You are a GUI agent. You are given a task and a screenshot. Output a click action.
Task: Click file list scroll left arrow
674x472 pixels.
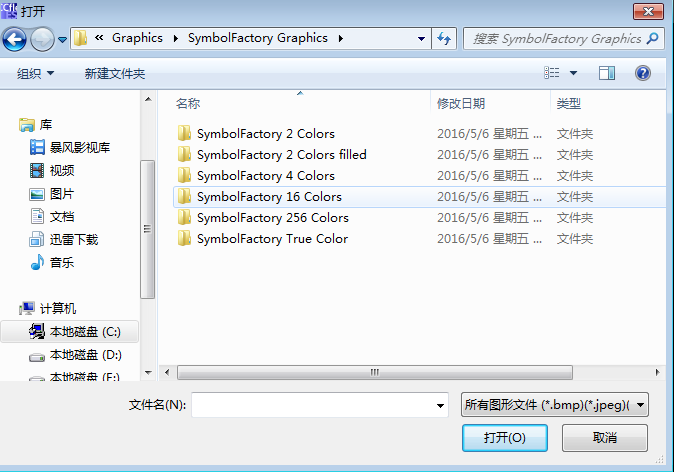167,372
